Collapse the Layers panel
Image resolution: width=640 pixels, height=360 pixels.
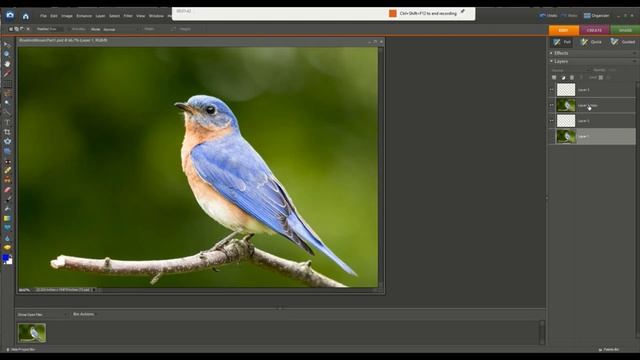(x=551, y=61)
